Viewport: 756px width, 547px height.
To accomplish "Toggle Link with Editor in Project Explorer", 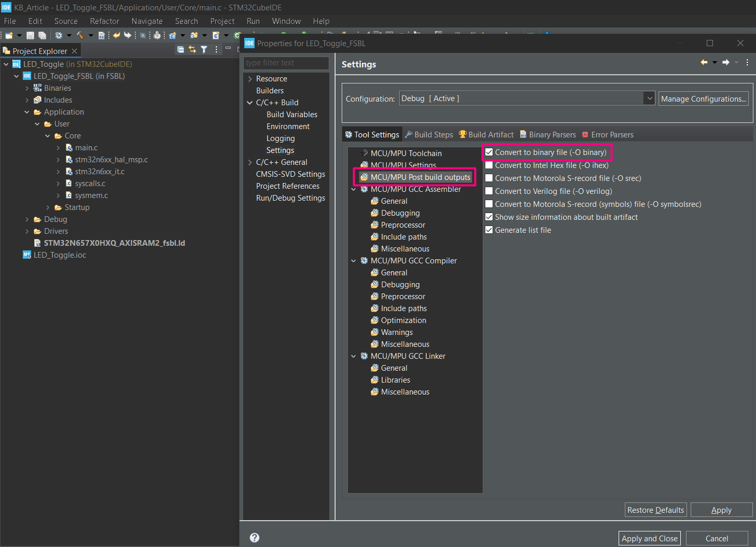I will pyautogui.click(x=193, y=49).
